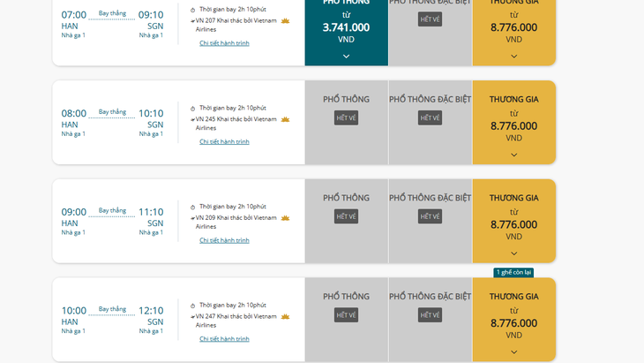Select Thương Gia 8.776.000 fare on 10:00 flight

513,320
